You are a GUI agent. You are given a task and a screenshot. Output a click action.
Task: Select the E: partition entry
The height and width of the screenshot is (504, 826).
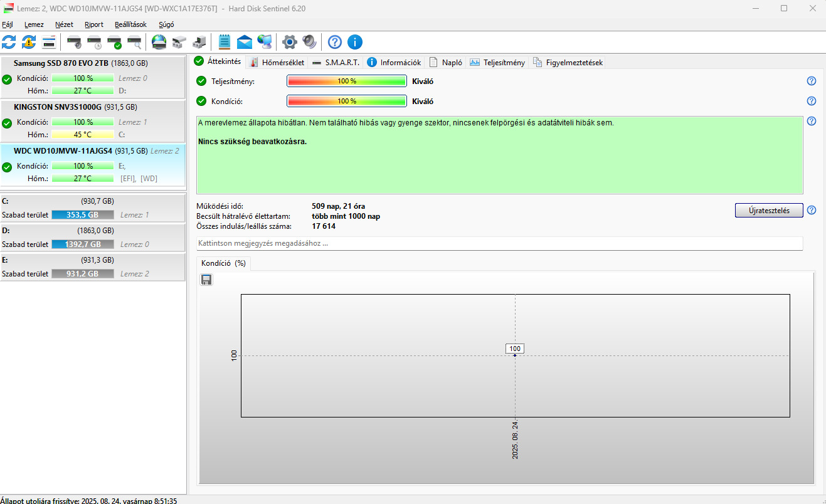(93, 267)
